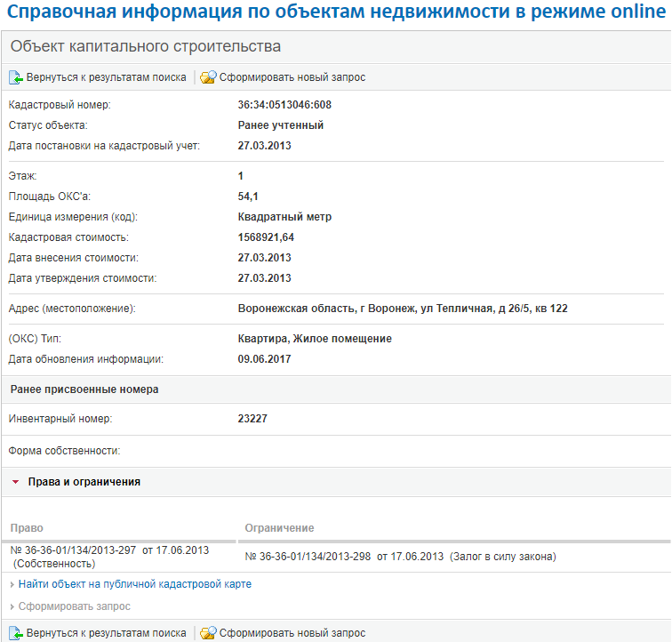672x642 pixels.
Task: Click the cadastral number 36:34:0513046:608
Action: coord(284,105)
